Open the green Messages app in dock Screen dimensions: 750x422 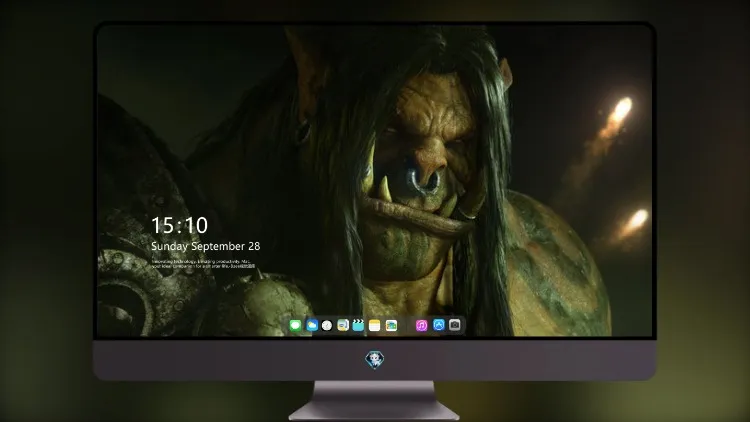tap(296, 325)
